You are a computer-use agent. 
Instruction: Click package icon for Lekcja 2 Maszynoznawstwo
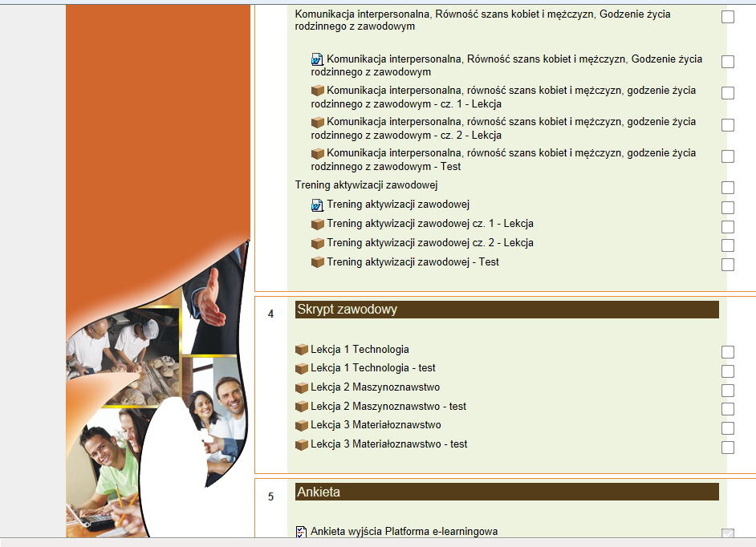301,387
